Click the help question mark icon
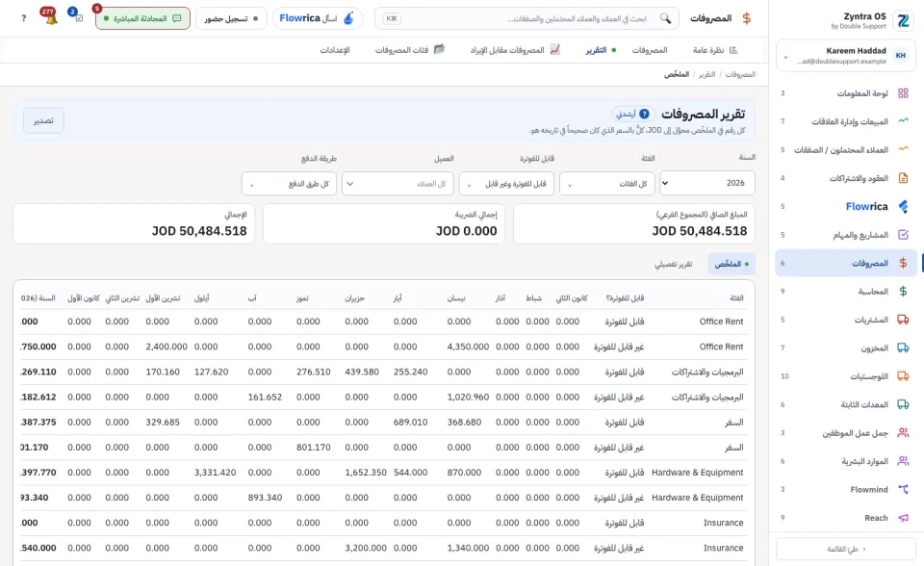 pyautogui.click(x=23, y=18)
